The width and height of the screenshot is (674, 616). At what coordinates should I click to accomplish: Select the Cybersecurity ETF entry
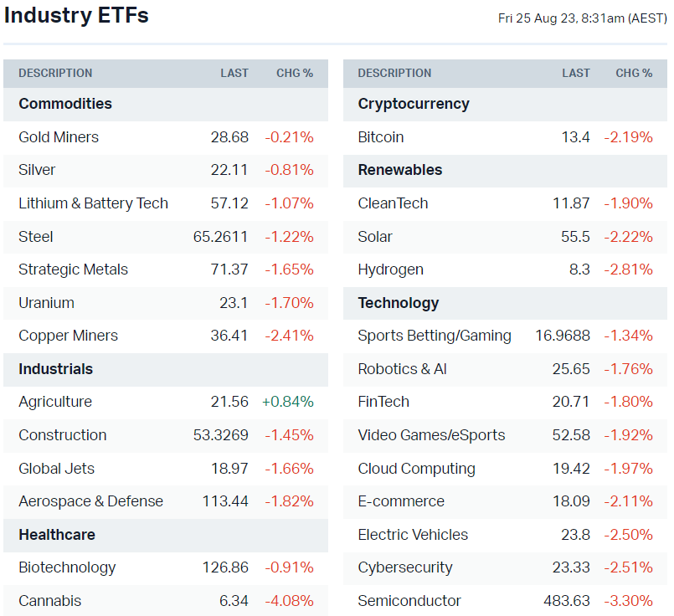point(405,567)
